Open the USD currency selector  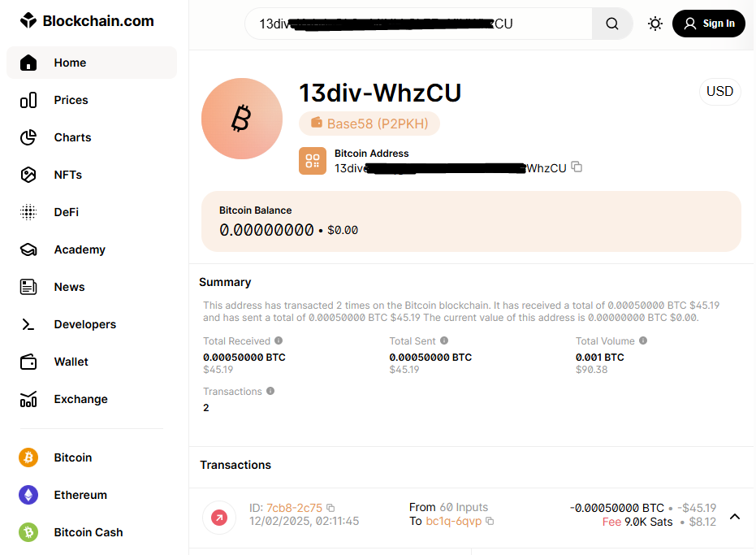coord(719,92)
